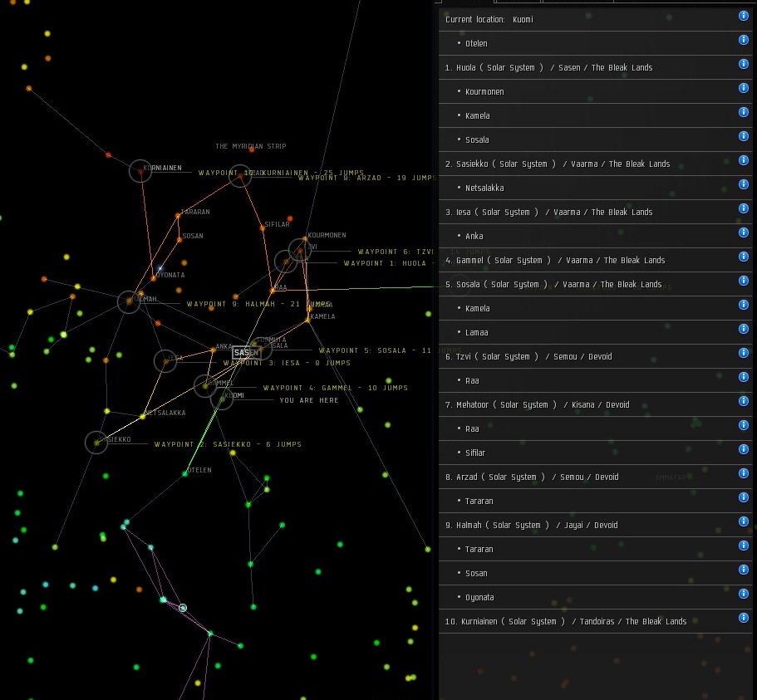The height and width of the screenshot is (700, 757).
Task: Show info for waypoint 3 Iesa
Action: click(744, 208)
